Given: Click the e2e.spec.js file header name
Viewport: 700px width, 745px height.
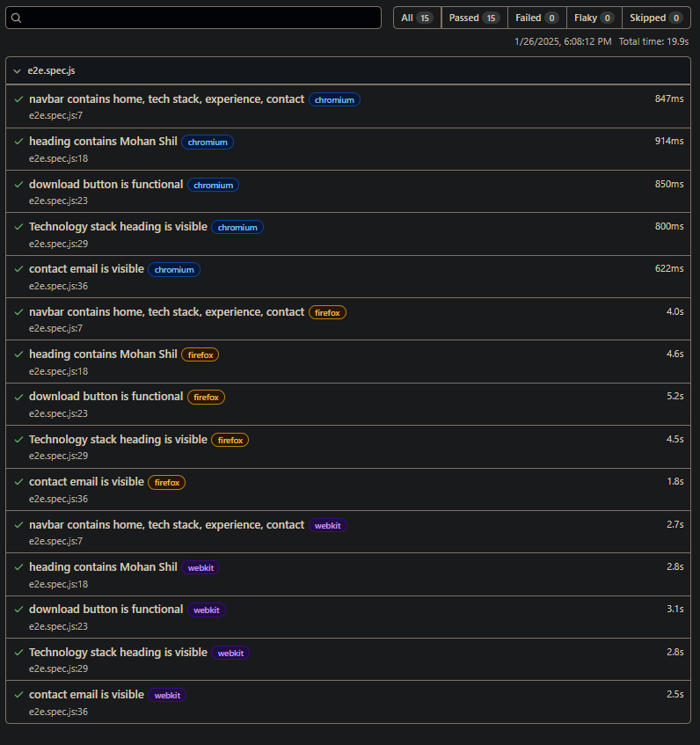Looking at the screenshot, I should (x=51, y=70).
